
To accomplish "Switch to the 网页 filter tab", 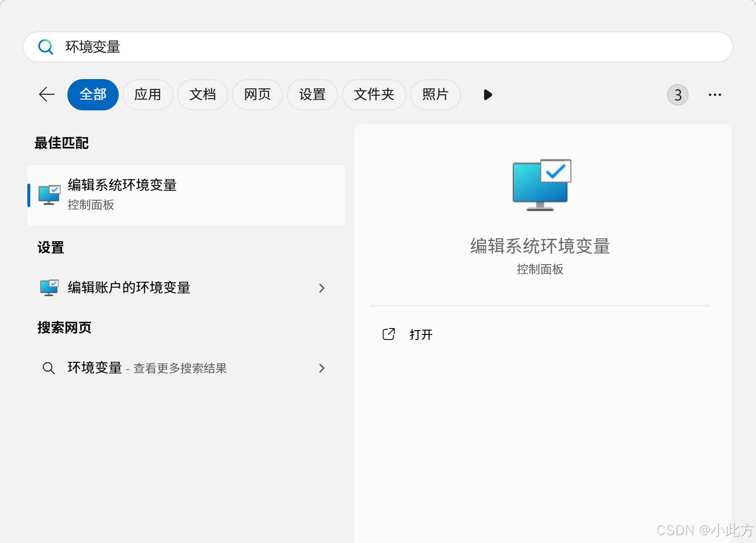I will pos(257,94).
